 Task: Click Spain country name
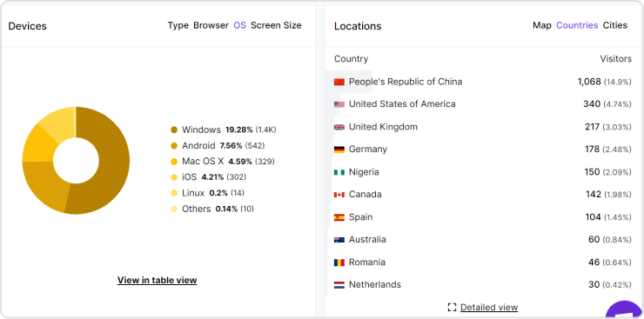(360, 217)
